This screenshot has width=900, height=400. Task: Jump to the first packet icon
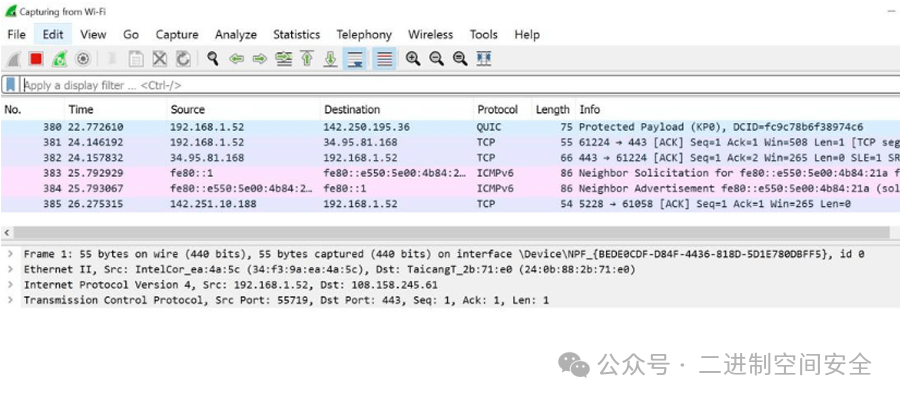coord(308,59)
